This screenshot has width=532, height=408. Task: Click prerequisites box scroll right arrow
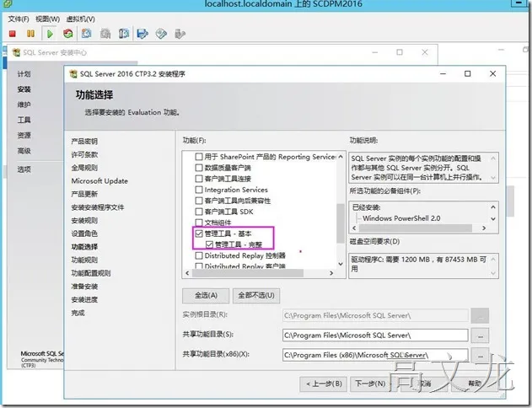pos(484,228)
